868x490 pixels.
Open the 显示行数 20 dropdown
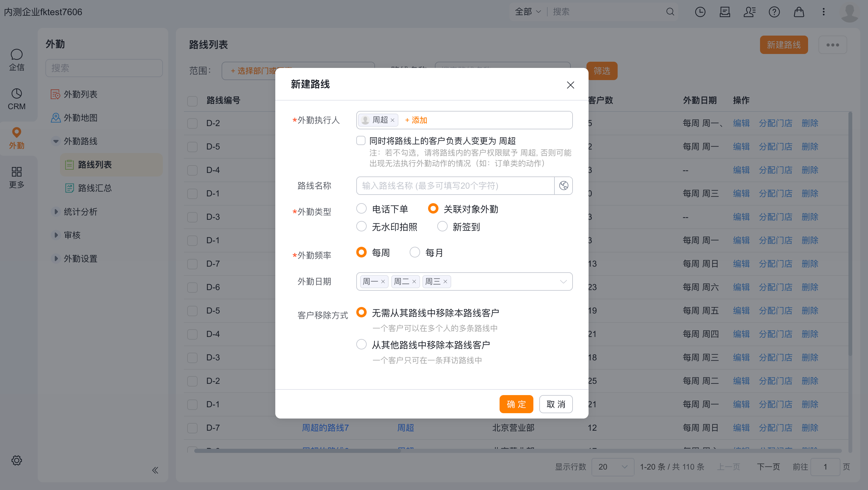(613, 467)
